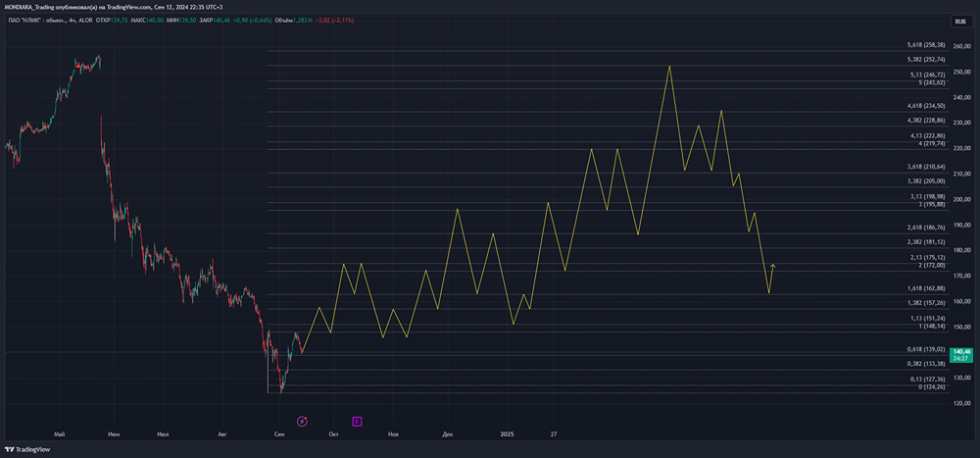Click the Июн label on time axis
This screenshot has height=458, width=980.
pos(114,433)
